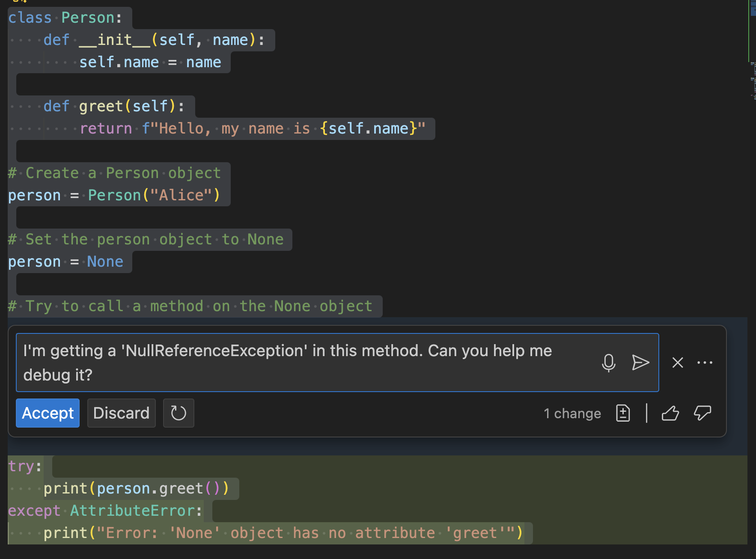Click the 'greet' method definition
Viewport: 756px width, 559px height.
(101, 106)
